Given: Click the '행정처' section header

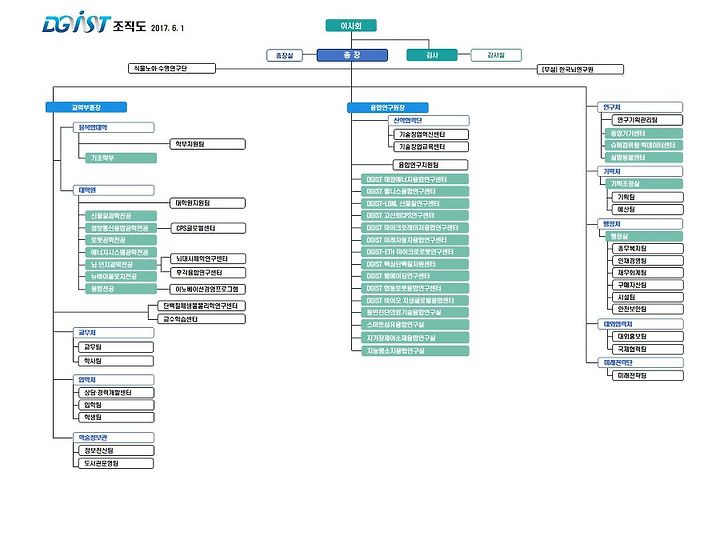Looking at the screenshot, I should click(x=641, y=224).
